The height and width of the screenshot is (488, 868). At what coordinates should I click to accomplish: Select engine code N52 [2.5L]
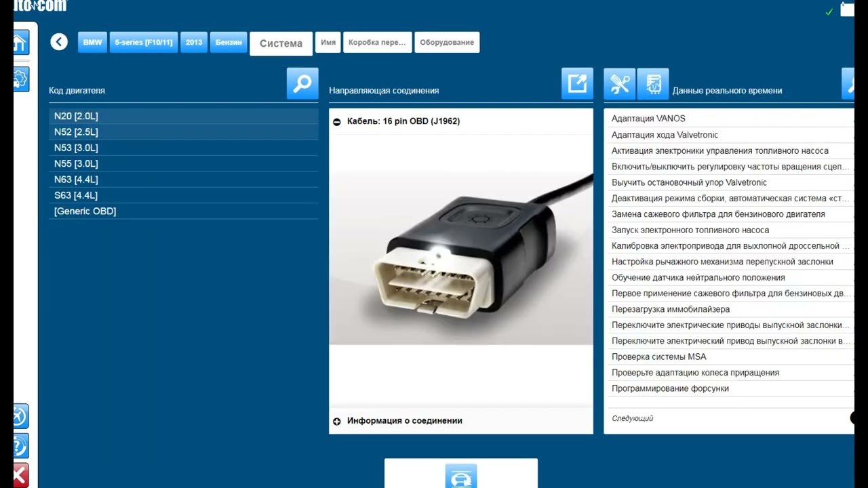183,132
